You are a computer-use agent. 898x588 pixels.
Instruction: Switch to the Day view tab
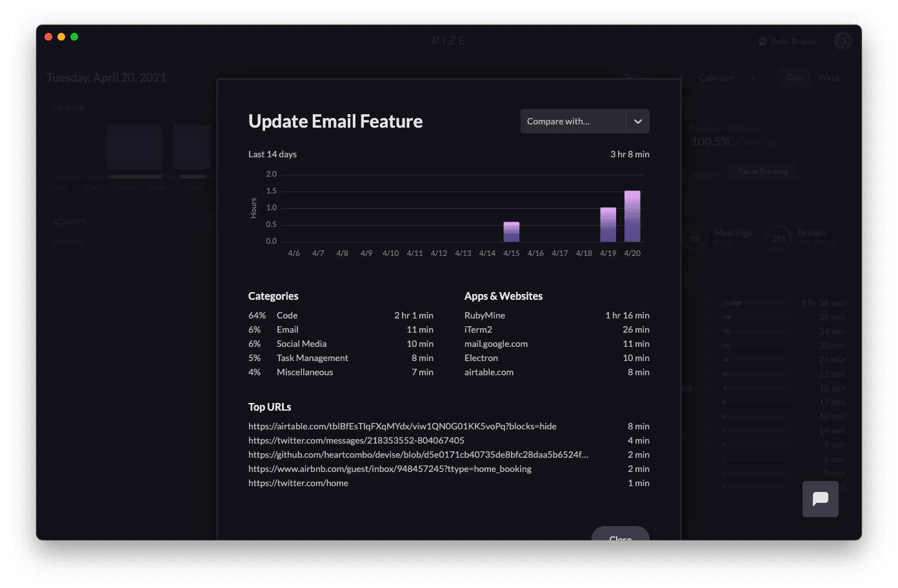pos(794,77)
